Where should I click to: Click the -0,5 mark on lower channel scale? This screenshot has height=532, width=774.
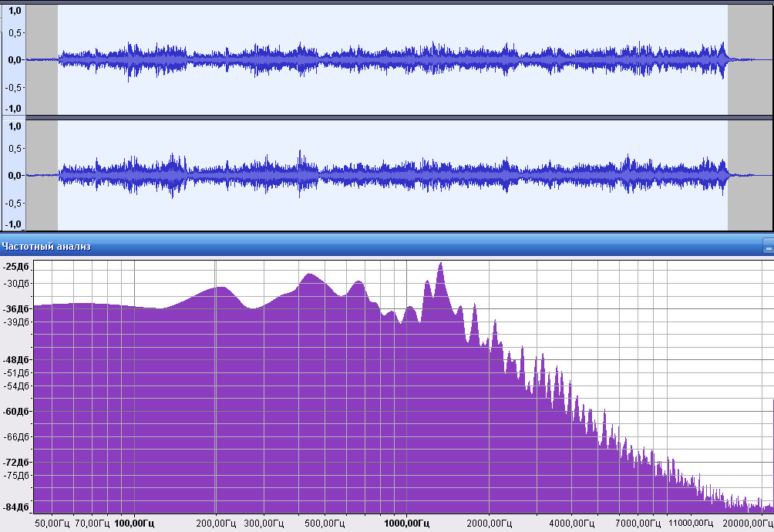tap(13, 203)
